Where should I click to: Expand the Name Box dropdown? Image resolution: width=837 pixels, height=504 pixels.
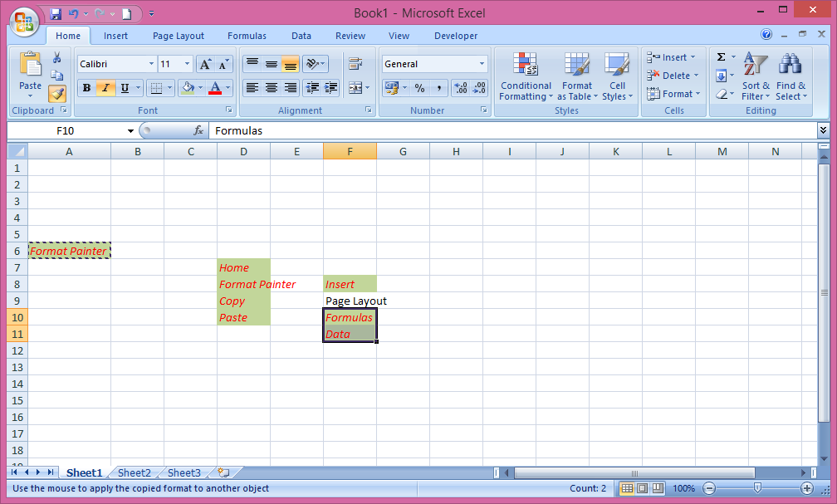[130, 131]
